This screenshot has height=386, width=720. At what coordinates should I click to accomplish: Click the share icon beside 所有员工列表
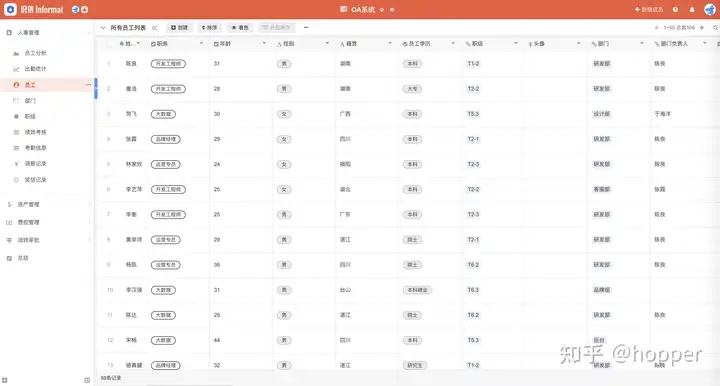[x=155, y=28]
